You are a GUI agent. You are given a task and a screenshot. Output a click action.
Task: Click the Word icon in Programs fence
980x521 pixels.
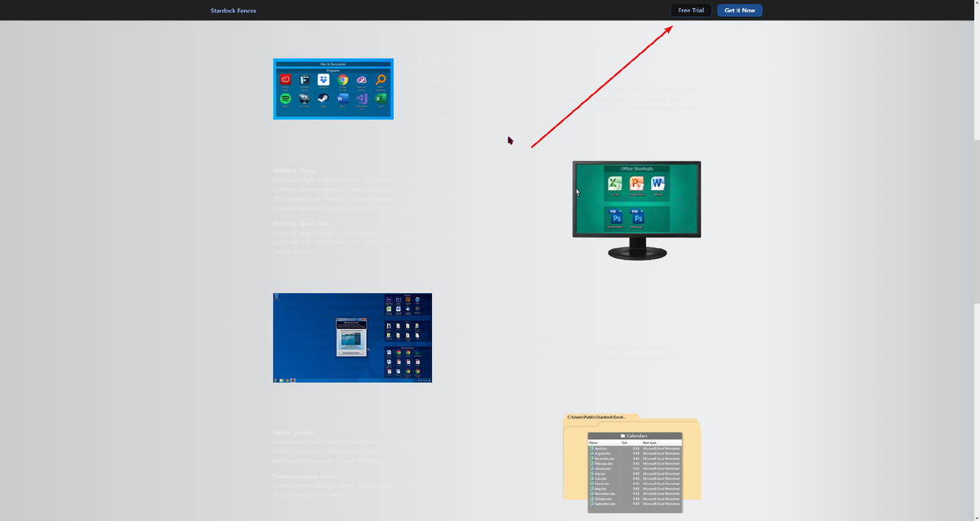pos(343,98)
